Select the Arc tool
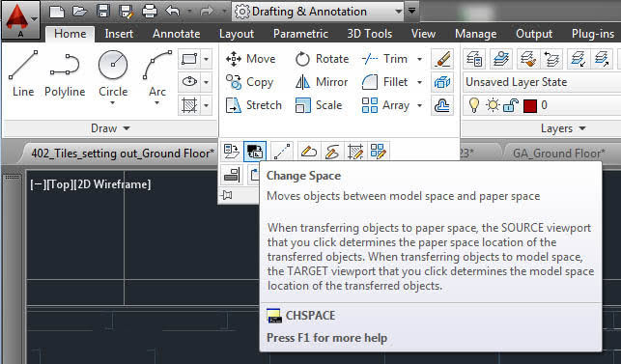 [157, 73]
